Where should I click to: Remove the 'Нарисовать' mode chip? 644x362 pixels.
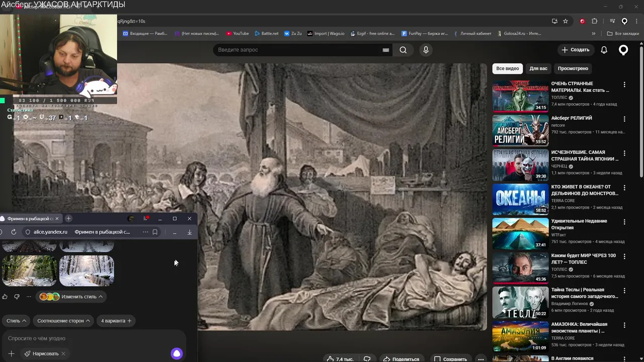[63, 353]
